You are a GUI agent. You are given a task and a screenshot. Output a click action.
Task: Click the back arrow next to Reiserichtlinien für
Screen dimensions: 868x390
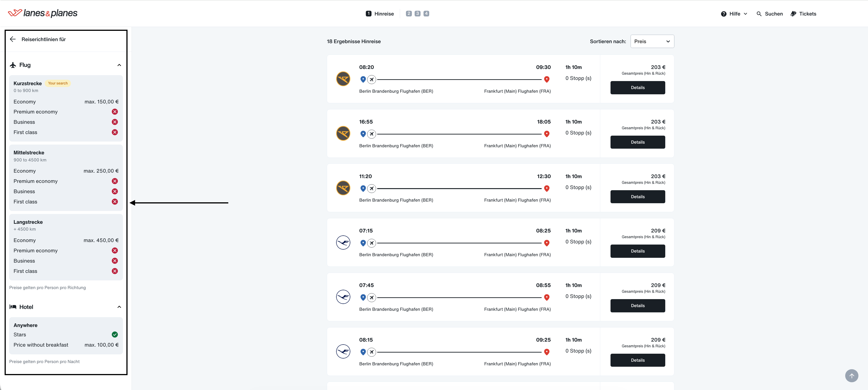13,39
